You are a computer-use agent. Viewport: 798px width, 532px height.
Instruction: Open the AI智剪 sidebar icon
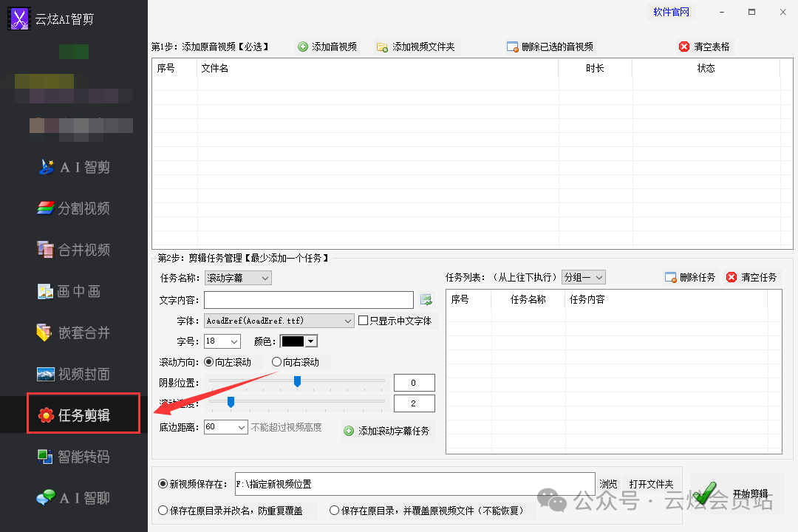point(47,167)
